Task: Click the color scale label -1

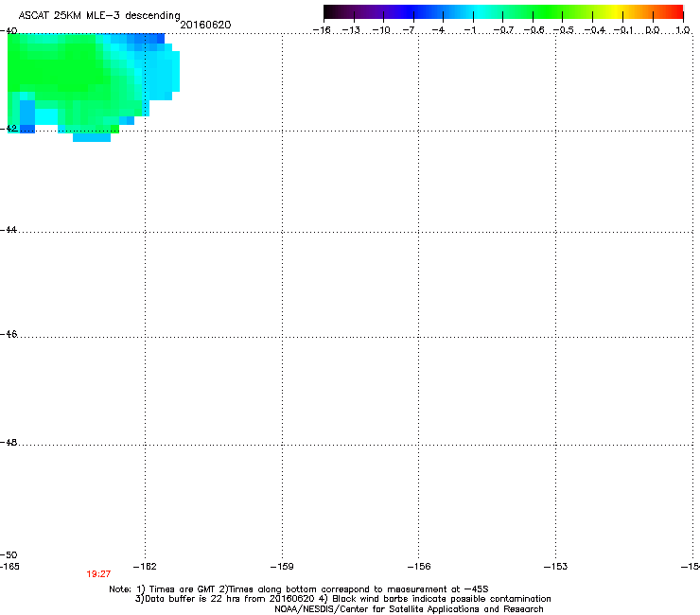Action: 470,30
